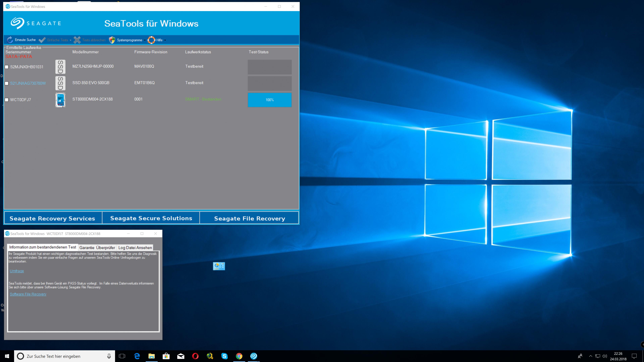Launch Microsoft Edge from the taskbar
The height and width of the screenshot is (362, 644).
coord(137,356)
